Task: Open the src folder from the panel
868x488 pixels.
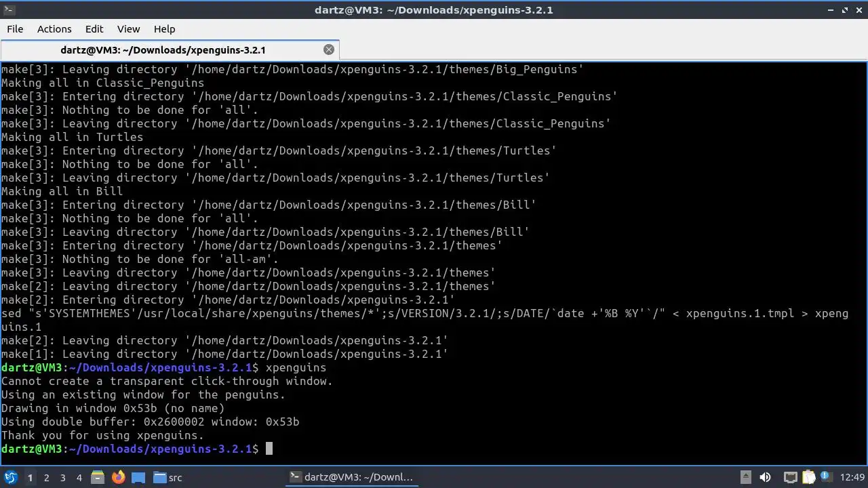Action: (167, 477)
